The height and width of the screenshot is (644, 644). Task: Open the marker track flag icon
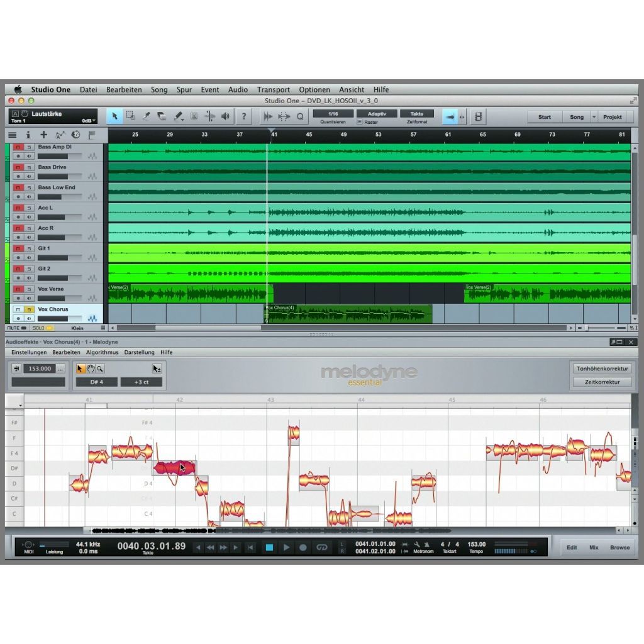tap(92, 135)
